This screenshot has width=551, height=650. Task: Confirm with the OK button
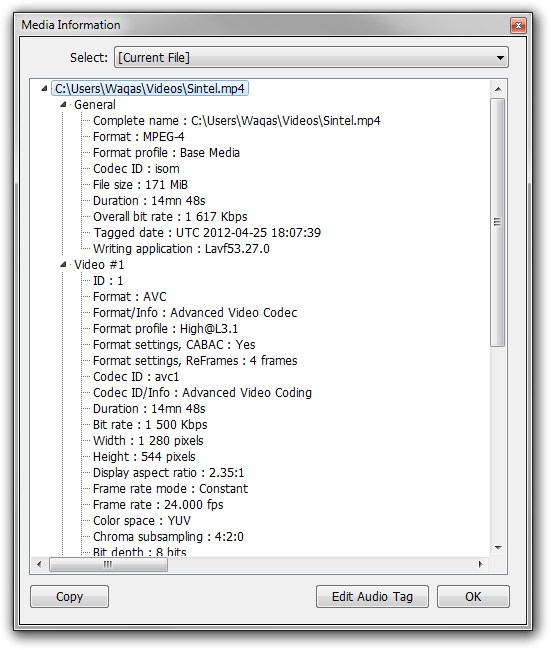pos(473,597)
